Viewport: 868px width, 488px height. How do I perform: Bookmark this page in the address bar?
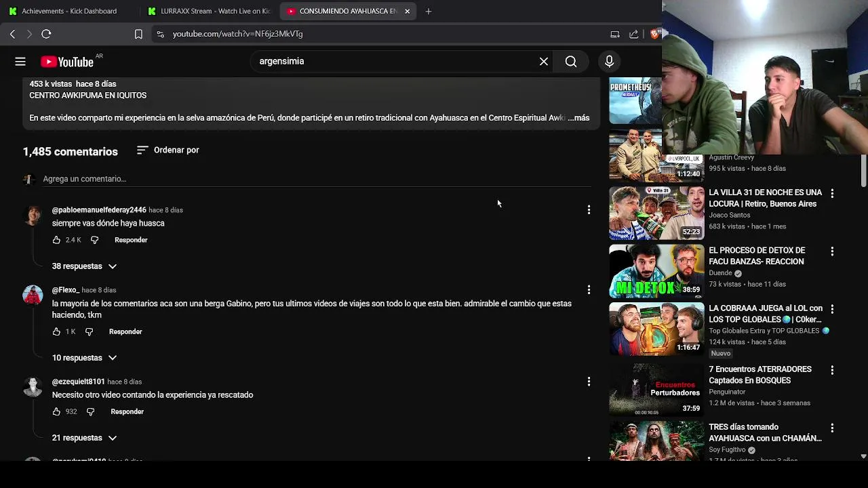[138, 34]
